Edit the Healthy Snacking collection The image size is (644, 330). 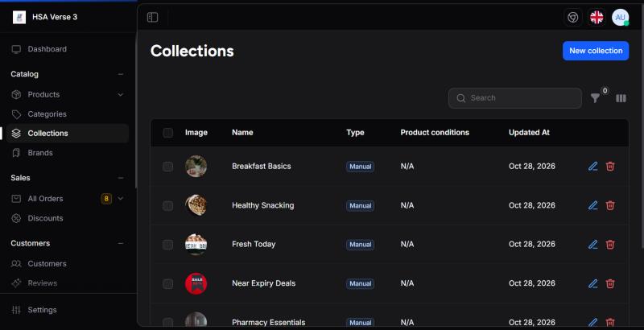point(592,205)
